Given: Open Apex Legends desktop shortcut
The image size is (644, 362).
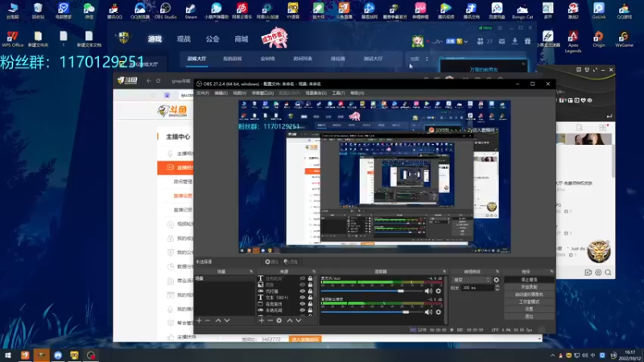Looking at the screenshot, I should tap(573, 42).
